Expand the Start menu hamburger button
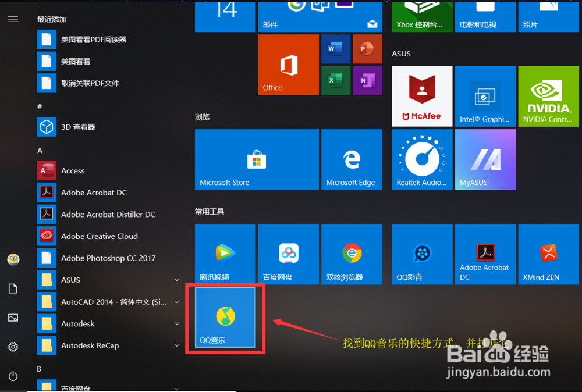 coord(13,19)
